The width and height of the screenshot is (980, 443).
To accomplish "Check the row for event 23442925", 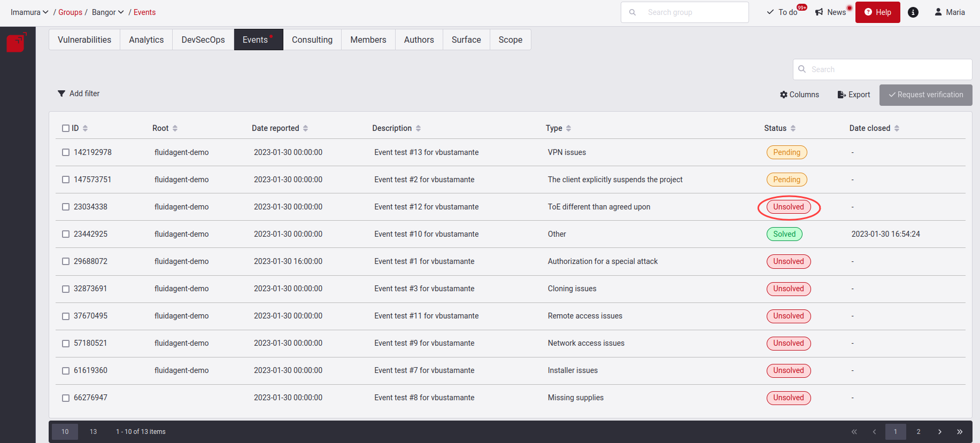I will pos(66,234).
